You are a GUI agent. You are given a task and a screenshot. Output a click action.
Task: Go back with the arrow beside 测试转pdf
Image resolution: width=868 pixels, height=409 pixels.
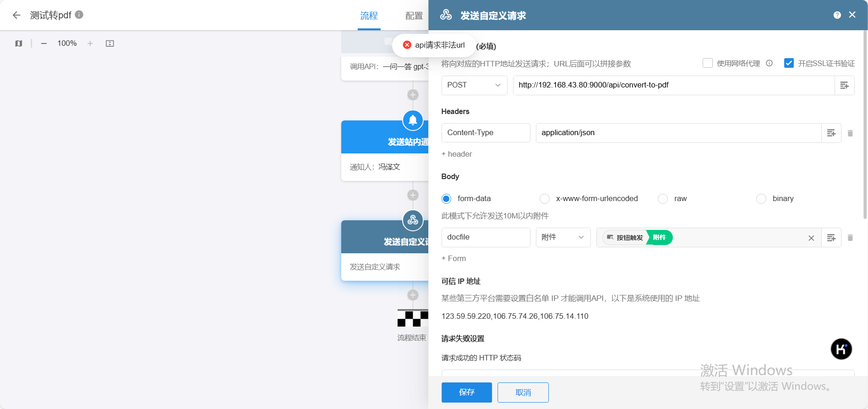click(x=16, y=15)
